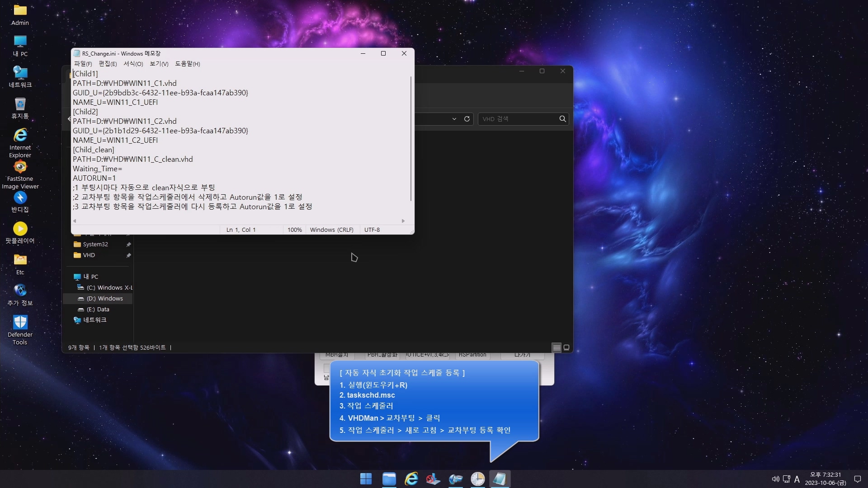
Task: Open the 파일(F) menu in Notepad
Action: (x=83, y=64)
